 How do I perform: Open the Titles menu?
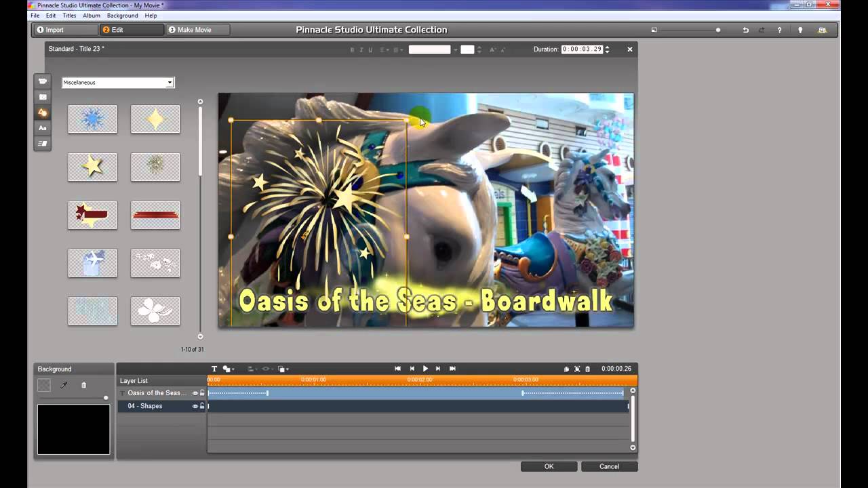point(69,16)
